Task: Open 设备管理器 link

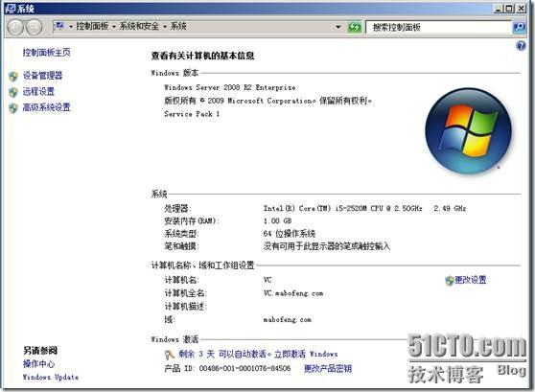Action: coord(42,76)
